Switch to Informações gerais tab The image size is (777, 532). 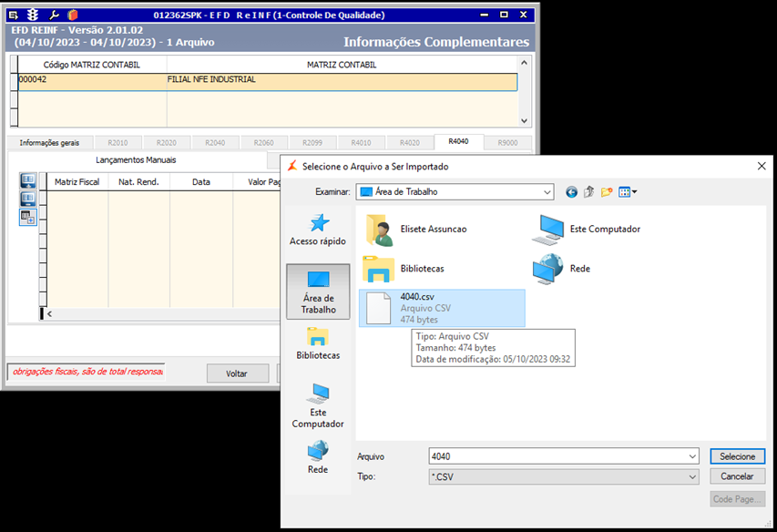(x=49, y=143)
